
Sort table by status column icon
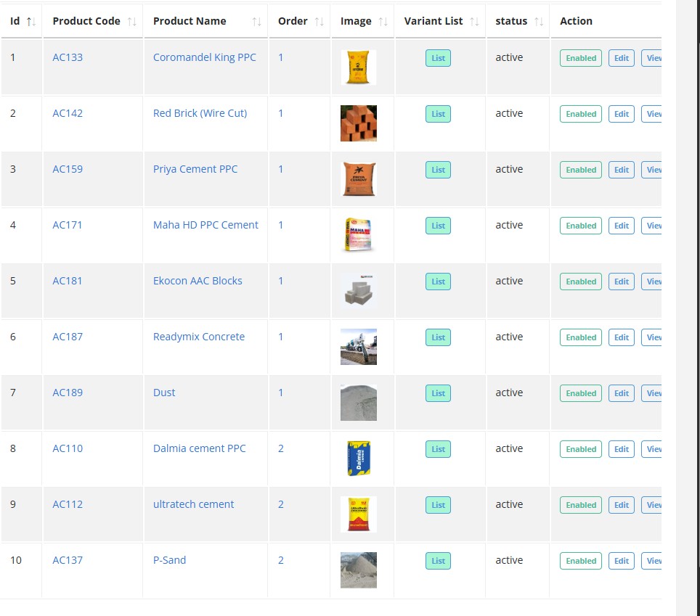tap(539, 22)
